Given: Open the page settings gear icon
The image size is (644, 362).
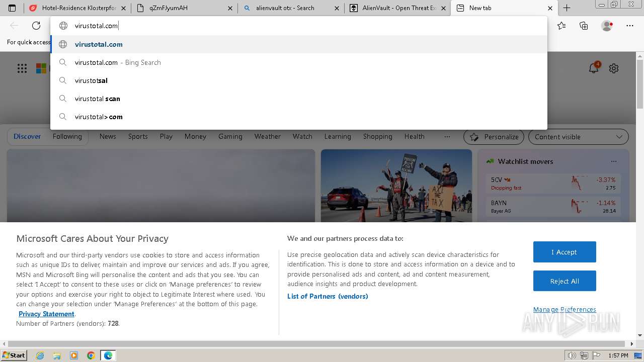Looking at the screenshot, I should pyautogui.click(x=614, y=68).
